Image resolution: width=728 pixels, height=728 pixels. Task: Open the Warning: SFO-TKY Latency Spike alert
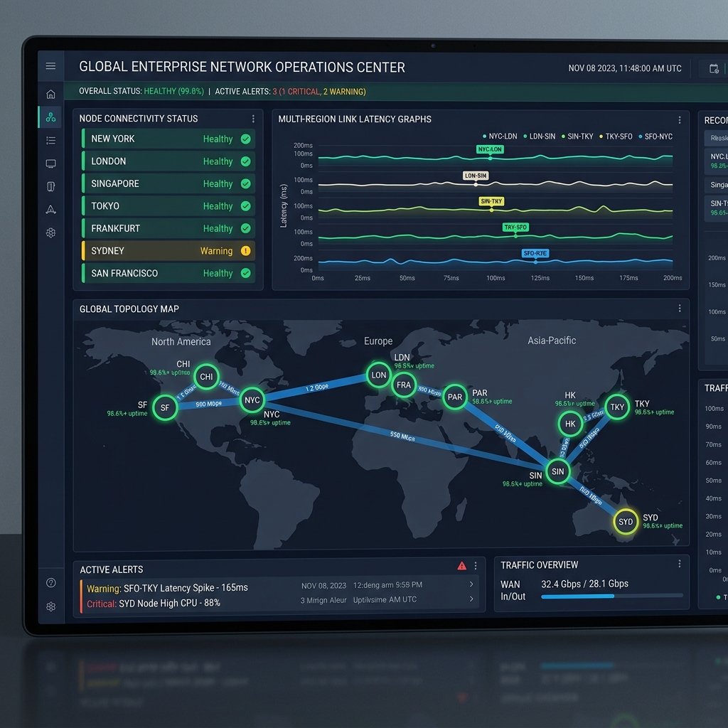167,588
